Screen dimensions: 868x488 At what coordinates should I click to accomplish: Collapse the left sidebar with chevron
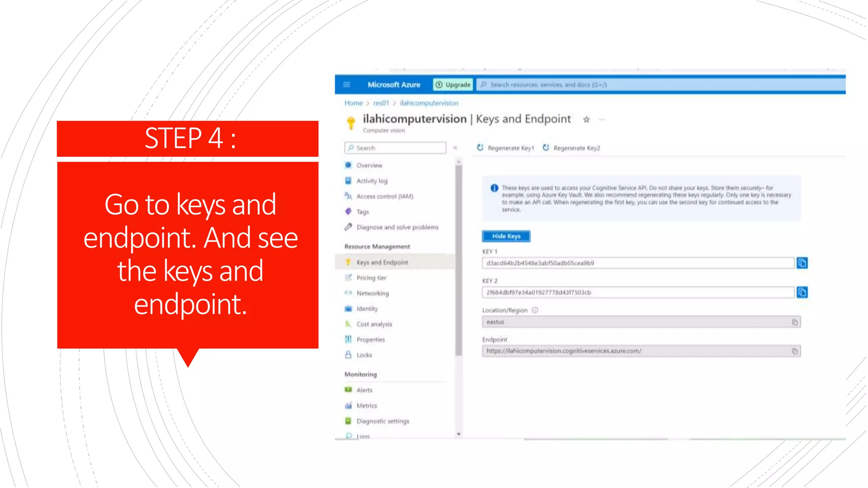coord(455,148)
